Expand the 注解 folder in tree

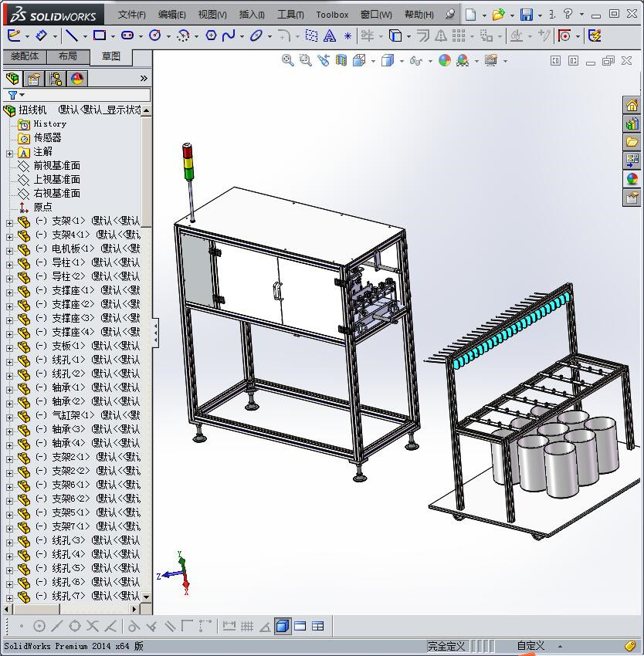pos(9,154)
